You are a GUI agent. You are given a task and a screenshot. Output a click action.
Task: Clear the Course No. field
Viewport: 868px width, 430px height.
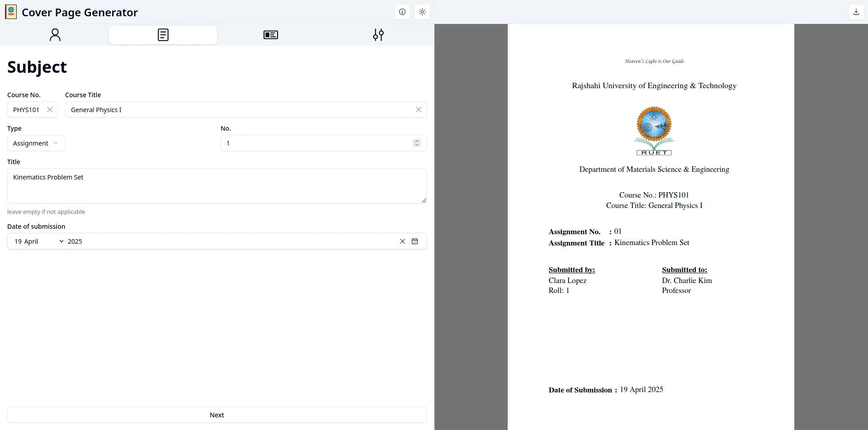[x=50, y=110]
